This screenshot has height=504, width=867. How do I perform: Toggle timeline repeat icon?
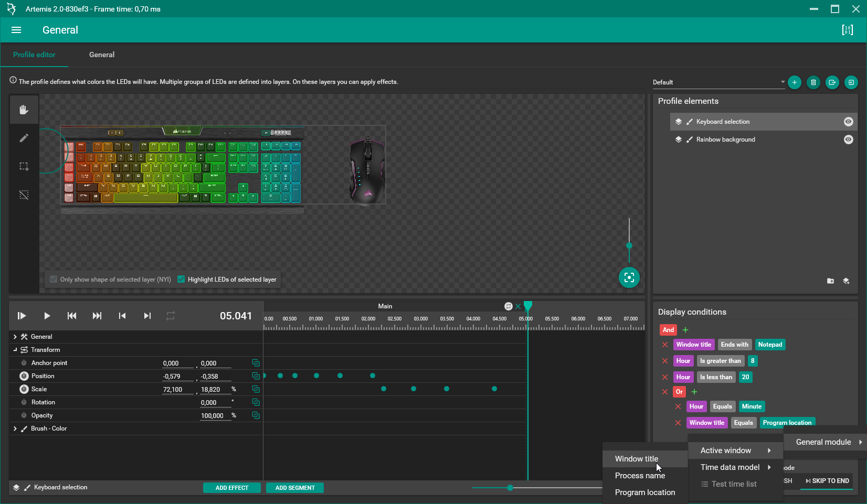coord(171,316)
